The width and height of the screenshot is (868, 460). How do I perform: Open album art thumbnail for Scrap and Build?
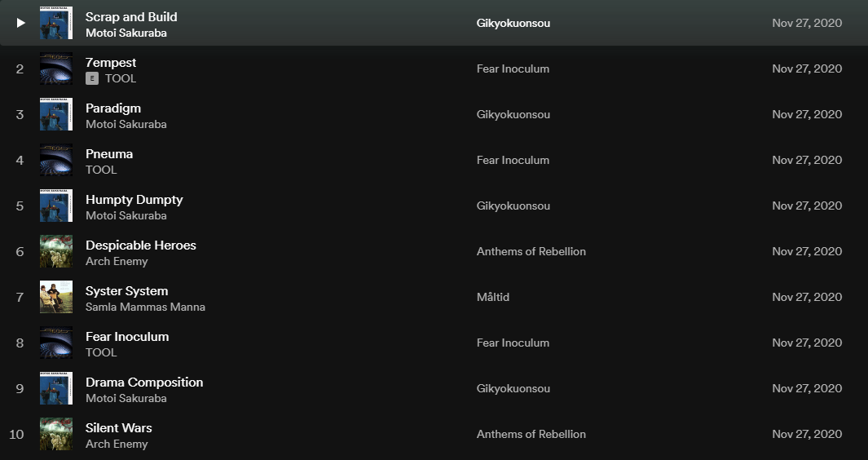(56, 23)
